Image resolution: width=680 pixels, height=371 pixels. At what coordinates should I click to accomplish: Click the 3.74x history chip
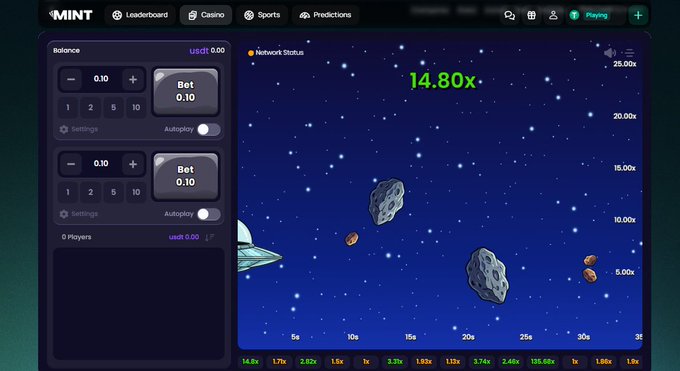point(482,361)
